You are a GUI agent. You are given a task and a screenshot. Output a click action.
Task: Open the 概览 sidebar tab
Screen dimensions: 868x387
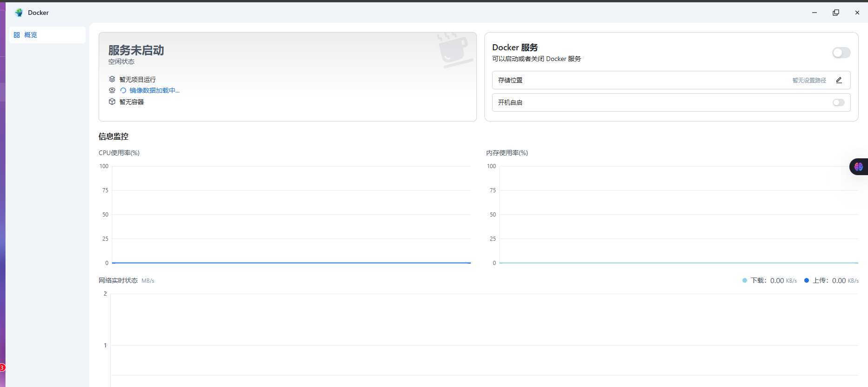click(47, 35)
